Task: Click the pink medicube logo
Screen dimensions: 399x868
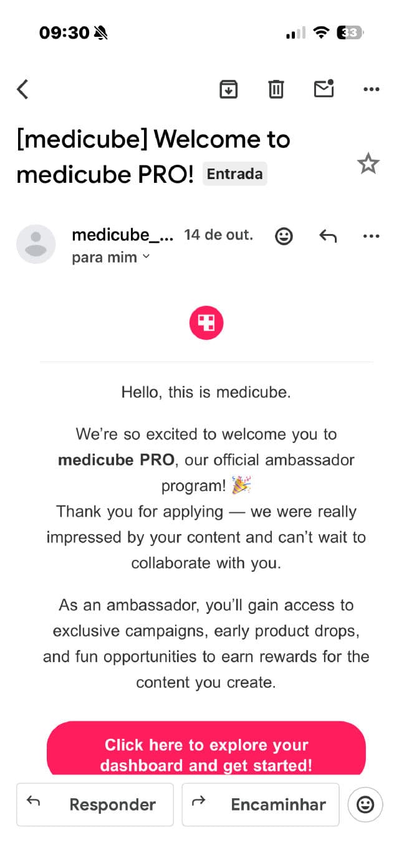Action: (206, 323)
